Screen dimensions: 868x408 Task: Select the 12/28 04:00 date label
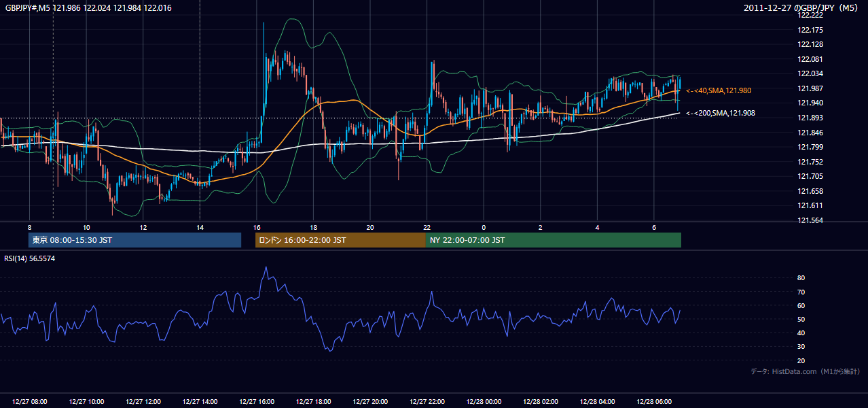point(597,402)
